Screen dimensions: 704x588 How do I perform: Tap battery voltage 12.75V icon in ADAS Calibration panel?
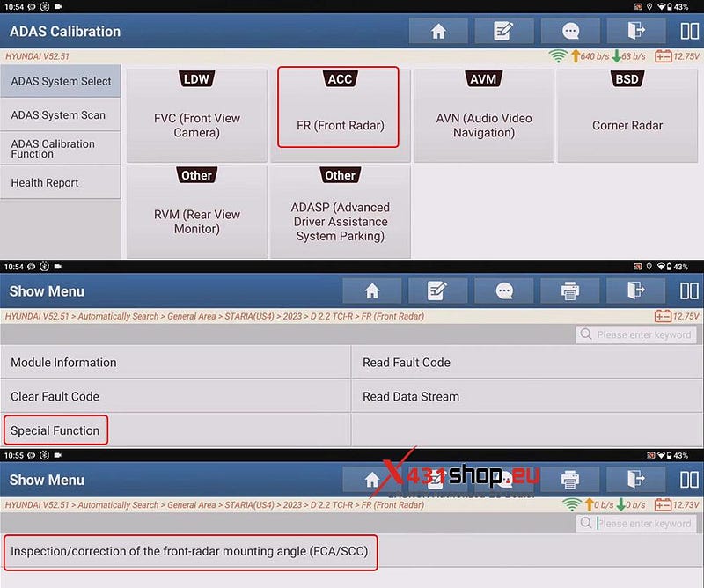click(x=677, y=56)
